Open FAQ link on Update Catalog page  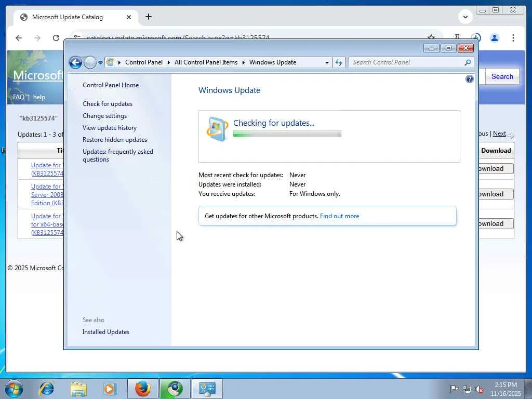(19, 97)
